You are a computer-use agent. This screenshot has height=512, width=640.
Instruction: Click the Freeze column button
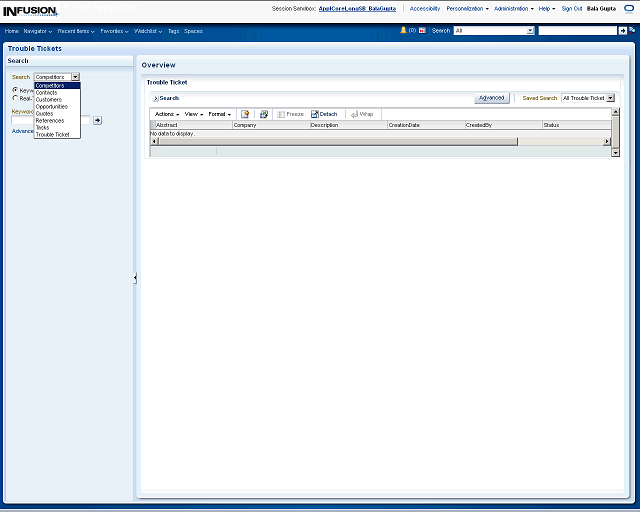coord(291,114)
